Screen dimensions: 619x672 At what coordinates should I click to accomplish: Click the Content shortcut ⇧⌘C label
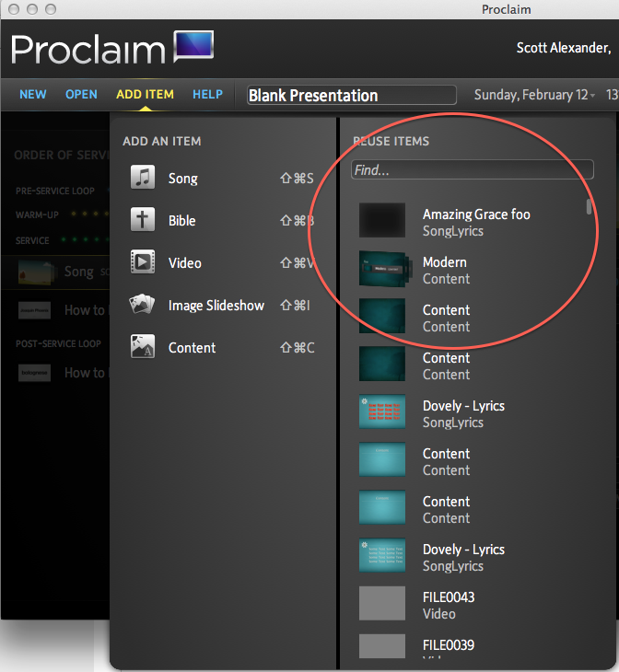[298, 348]
